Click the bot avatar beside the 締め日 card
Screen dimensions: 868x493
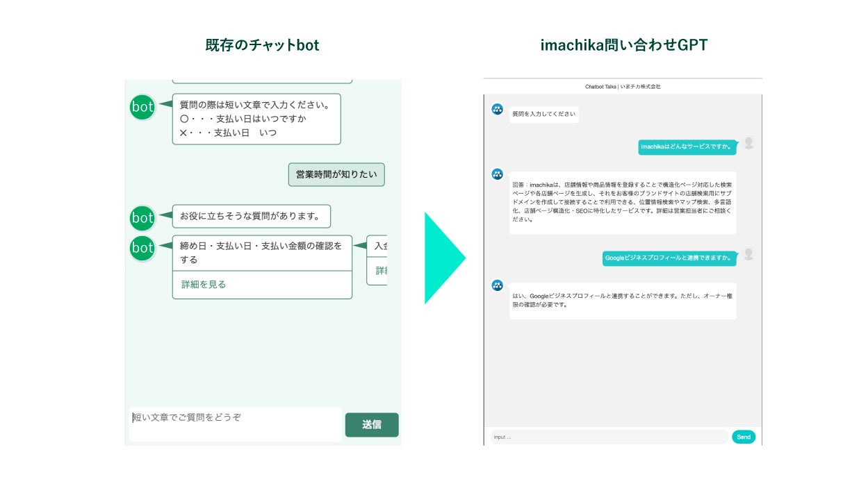(142, 248)
